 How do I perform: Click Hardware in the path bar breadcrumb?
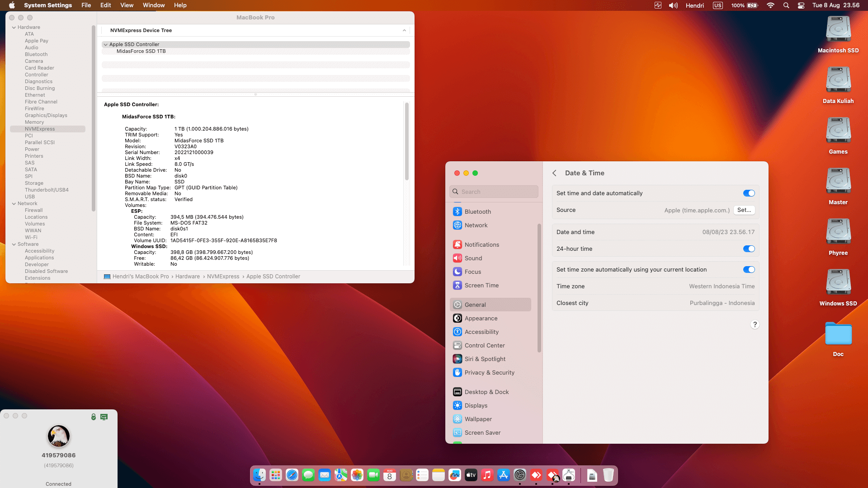click(188, 277)
